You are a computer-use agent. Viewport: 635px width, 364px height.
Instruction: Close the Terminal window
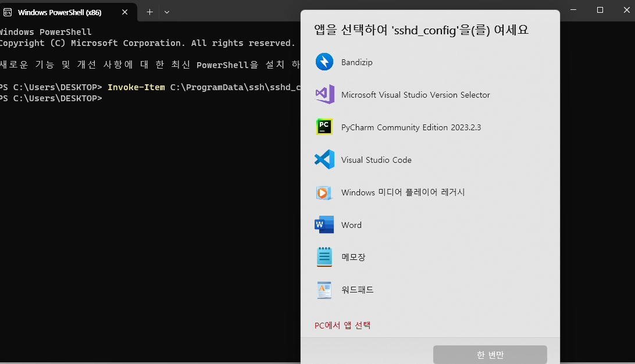(626, 10)
